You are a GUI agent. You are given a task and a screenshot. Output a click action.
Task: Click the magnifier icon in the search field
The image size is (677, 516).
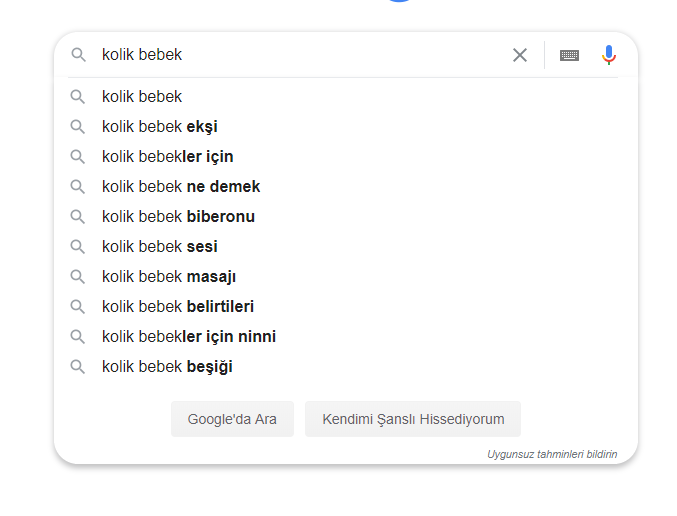(78, 55)
